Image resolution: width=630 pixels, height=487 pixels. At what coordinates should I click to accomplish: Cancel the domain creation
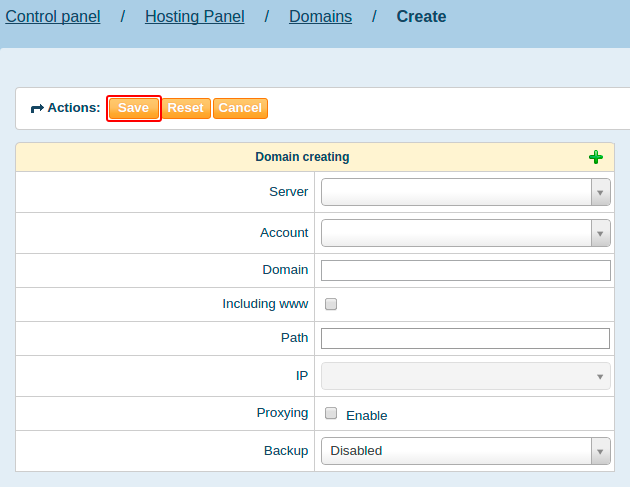point(240,108)
